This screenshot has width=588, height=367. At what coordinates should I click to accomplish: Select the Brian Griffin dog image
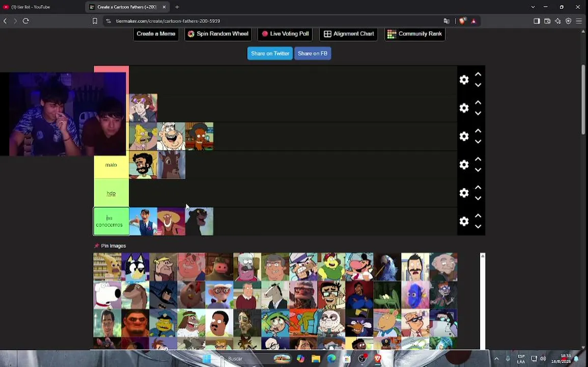(x=107, y=295)
